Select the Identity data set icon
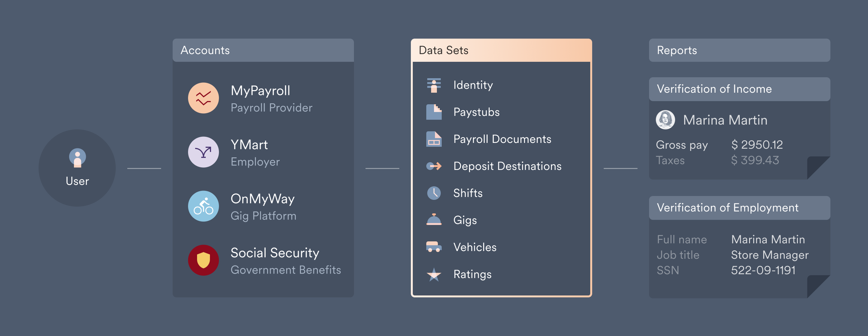868x336 pixels. click(433, 85)
